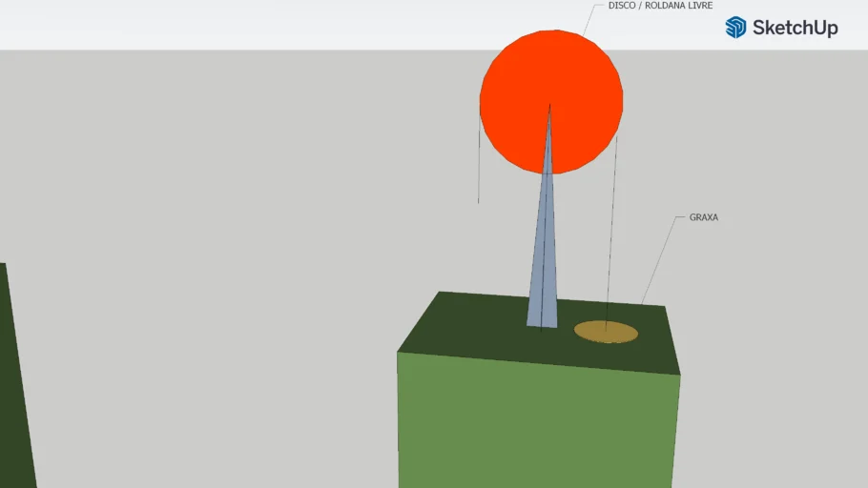This screenshot has width=868, height=488.
Task: Click the SketchUp logo icon
Action: (735, 28)
